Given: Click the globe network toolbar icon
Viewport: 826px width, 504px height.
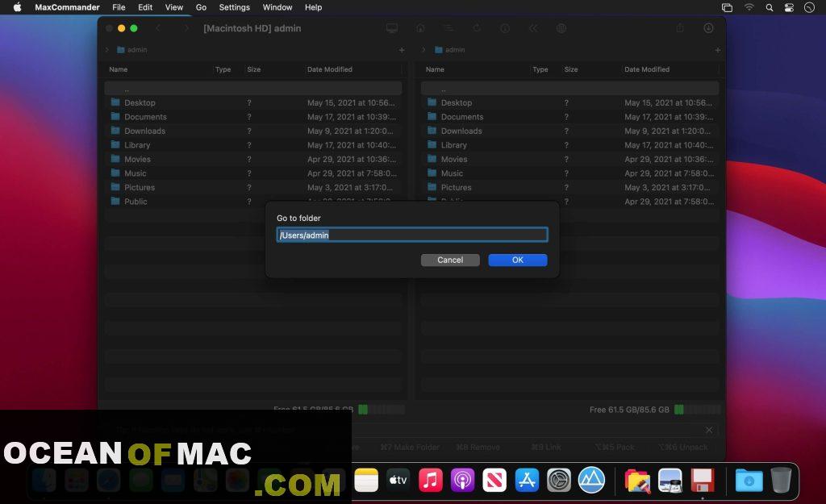Looking at the screenshot, I should [x=561, y=28].
